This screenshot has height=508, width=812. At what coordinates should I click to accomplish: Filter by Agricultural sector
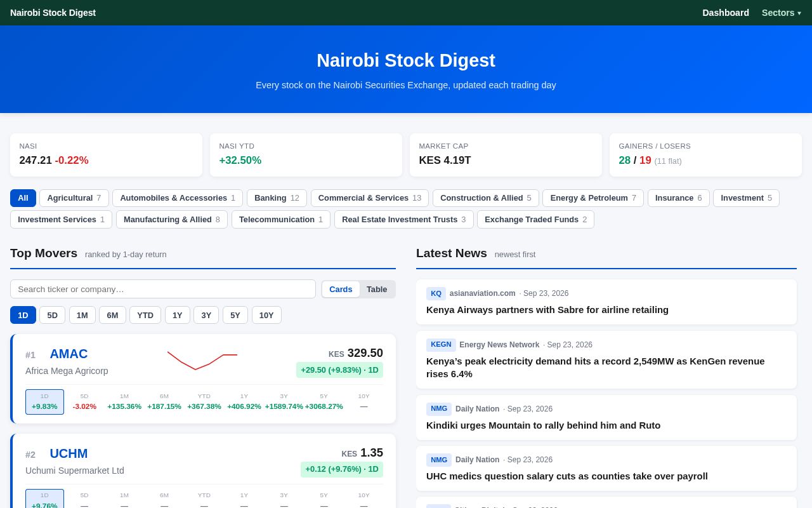coord(74,198)
